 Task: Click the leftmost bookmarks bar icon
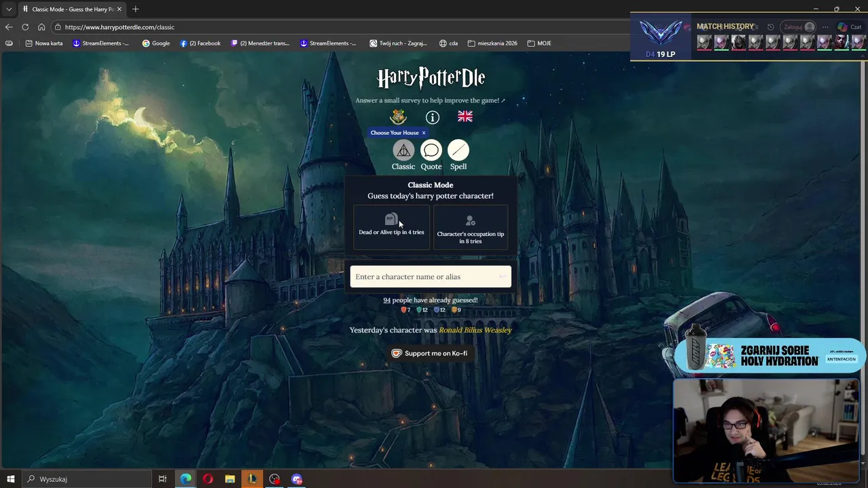(x=9, y=43)
